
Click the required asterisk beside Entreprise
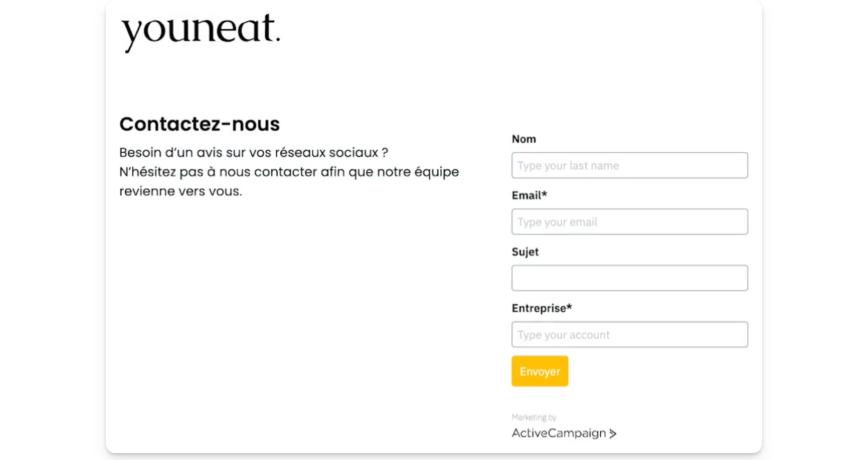click(570, 308)
